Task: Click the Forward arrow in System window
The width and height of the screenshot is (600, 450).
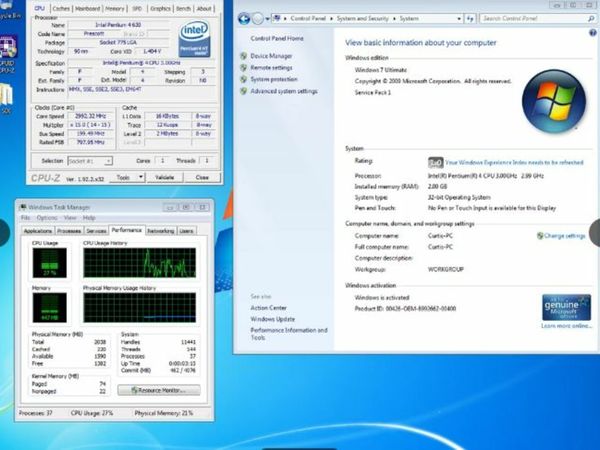Action: (258, 18)
